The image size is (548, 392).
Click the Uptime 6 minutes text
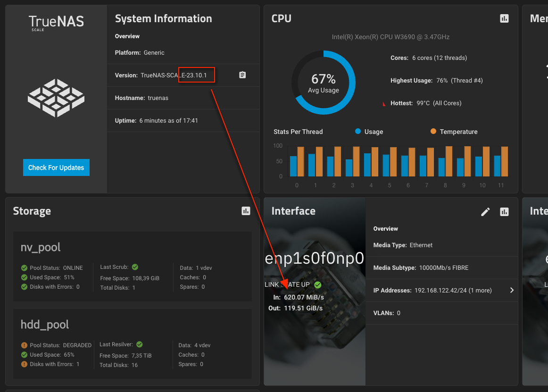click(x=156, y=121)
